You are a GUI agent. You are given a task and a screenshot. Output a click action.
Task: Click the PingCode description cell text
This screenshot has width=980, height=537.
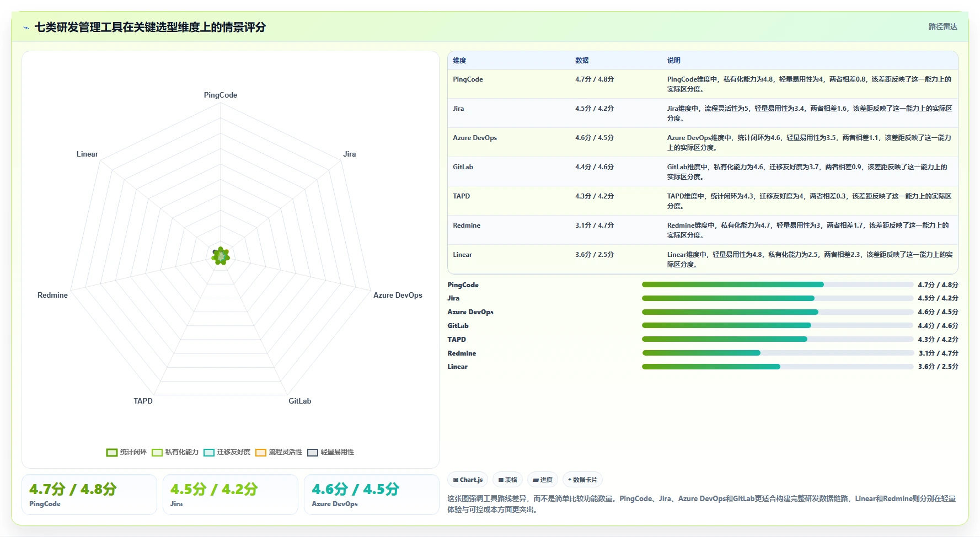point(809,84)
